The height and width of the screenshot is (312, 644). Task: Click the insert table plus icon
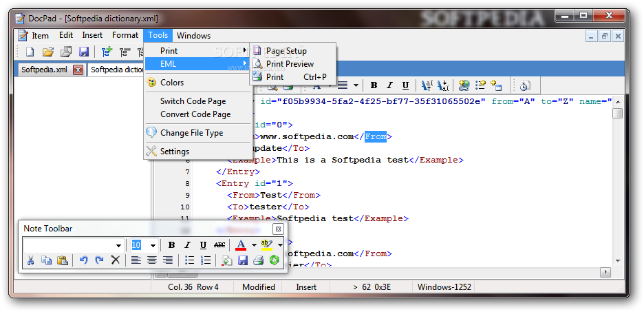coord(496,85)
